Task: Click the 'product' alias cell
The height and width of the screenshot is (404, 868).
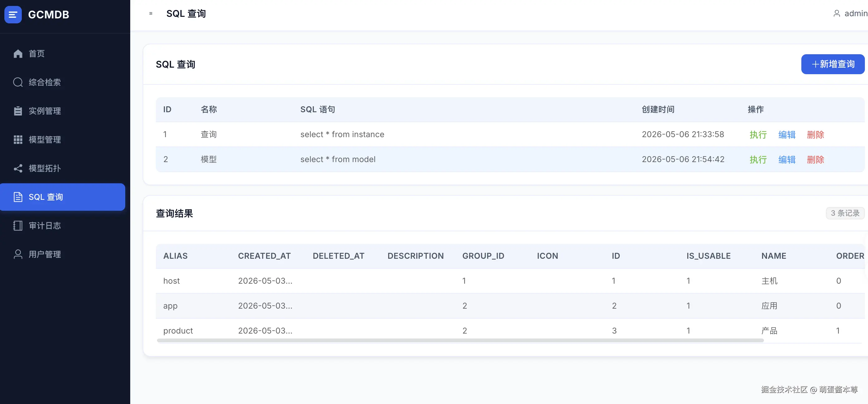Action: (178, 331)
